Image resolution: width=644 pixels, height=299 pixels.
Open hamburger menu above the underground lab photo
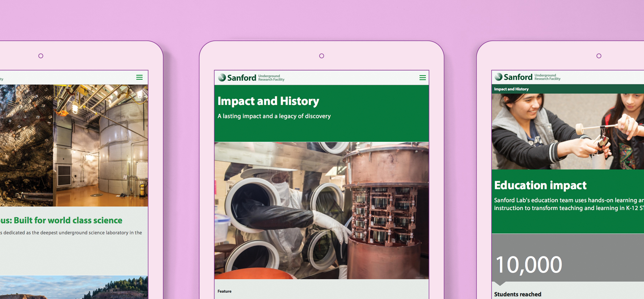point(140,77)
